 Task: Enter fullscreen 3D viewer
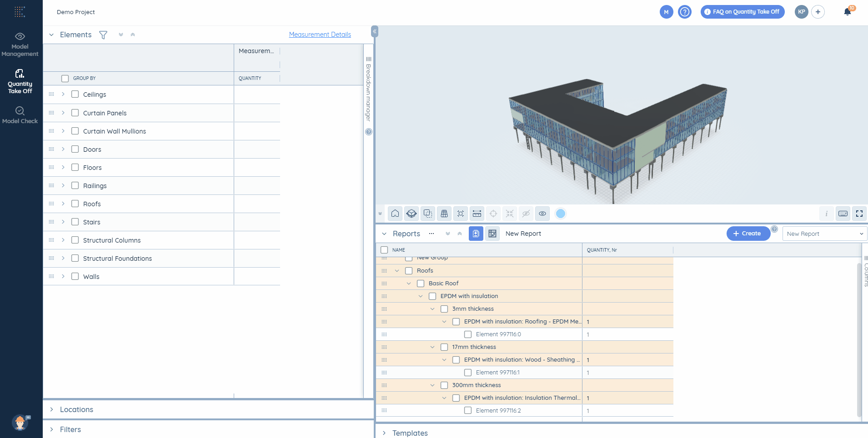point(859,214)
